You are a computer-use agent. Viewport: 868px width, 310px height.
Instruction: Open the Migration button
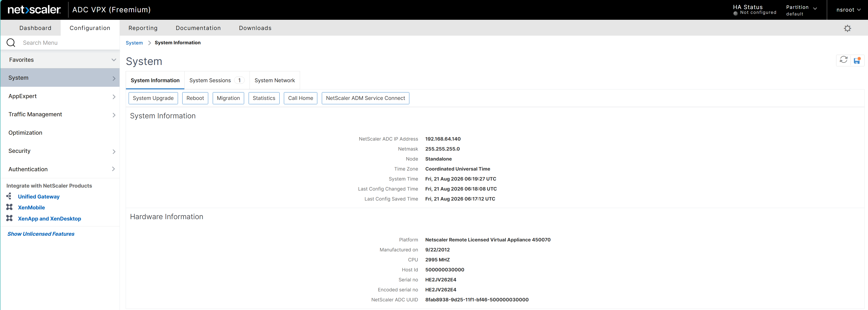click(228, 98)
